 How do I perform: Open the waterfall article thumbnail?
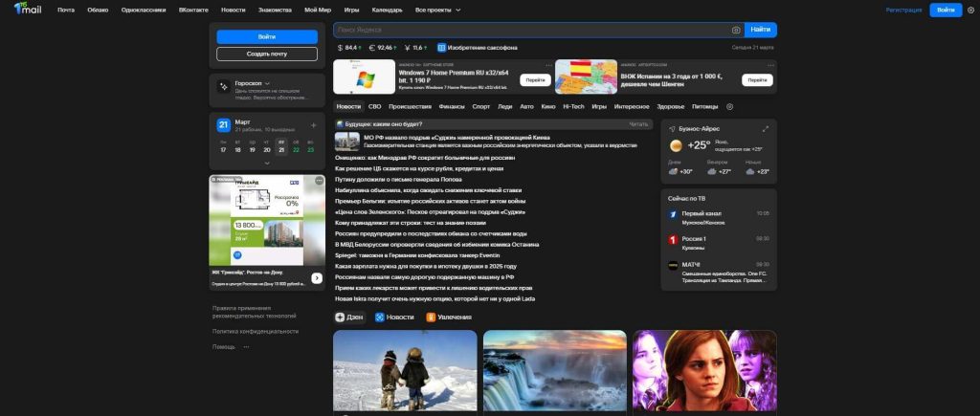tap(555, 370)
